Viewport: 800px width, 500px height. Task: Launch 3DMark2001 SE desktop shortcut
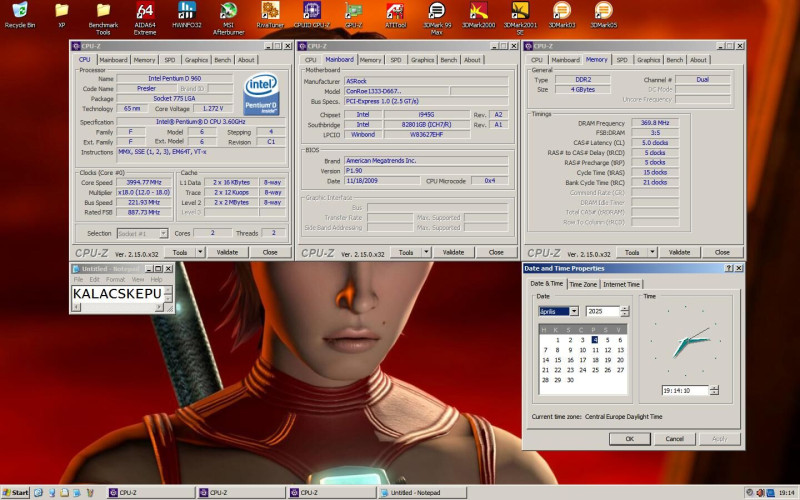pyautogui.click(x=520, y=18)
